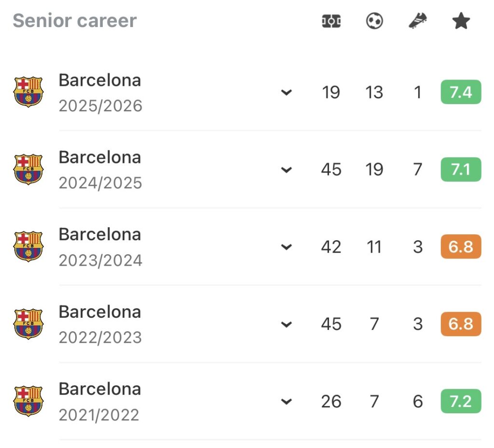Screen dimensions: 494x448
Task: Click Barcelona crest for 2024/2025 season
Action: coord(28,169)
